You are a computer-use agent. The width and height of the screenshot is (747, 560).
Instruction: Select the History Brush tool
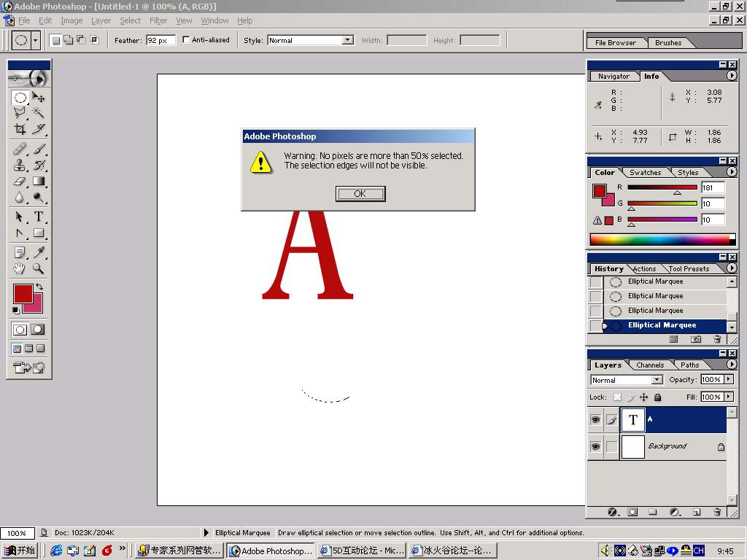(x=39, y=166)
